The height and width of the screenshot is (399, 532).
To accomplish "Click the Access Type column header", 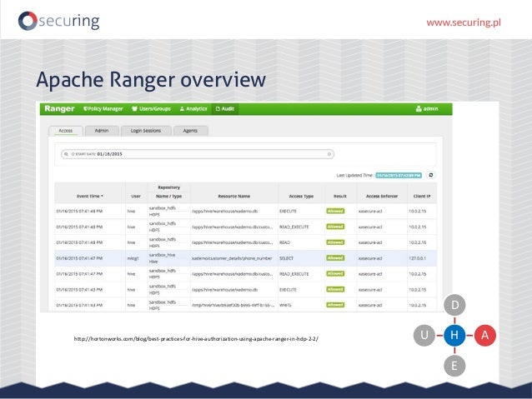I will pyautogui.click(x=301, y=197).
